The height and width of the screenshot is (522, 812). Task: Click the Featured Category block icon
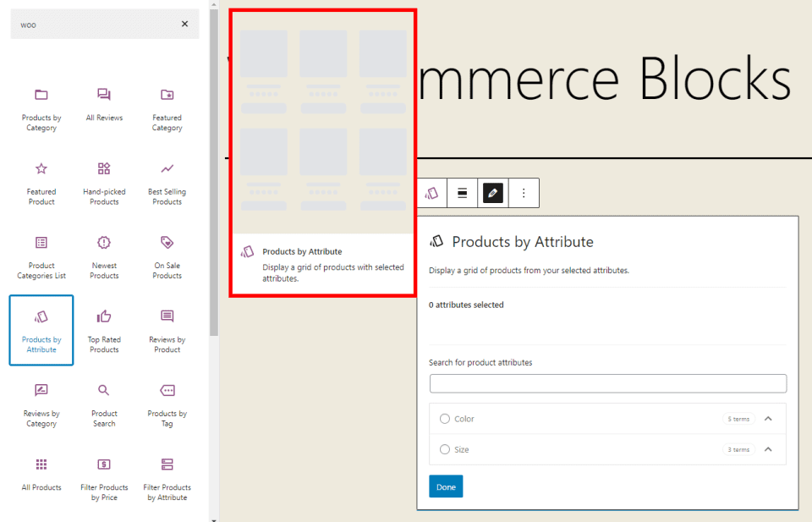[x=166, y=95]
